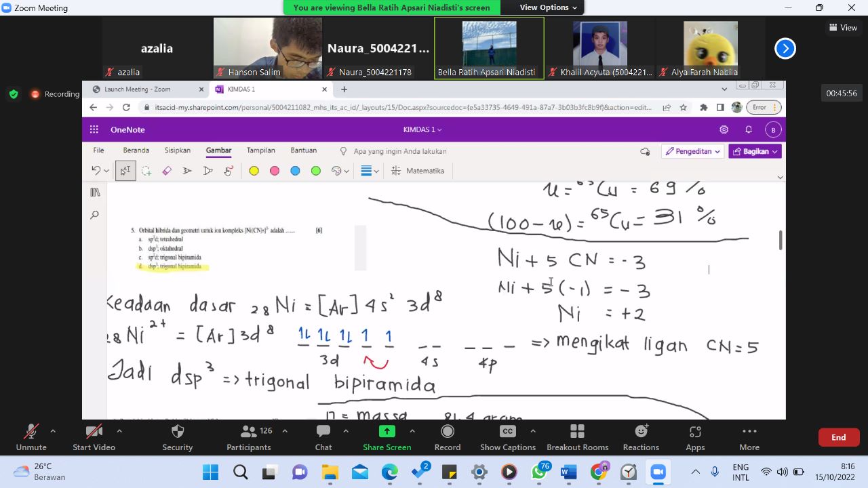Open the Chat panel
This screenshot has width=868, height=488.
tap(323, 437)
